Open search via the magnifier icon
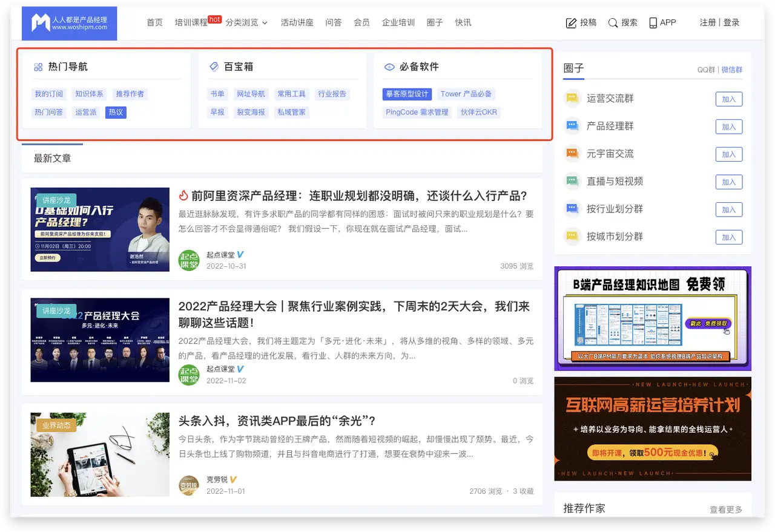Screen dimensions: 775x532 613,23
